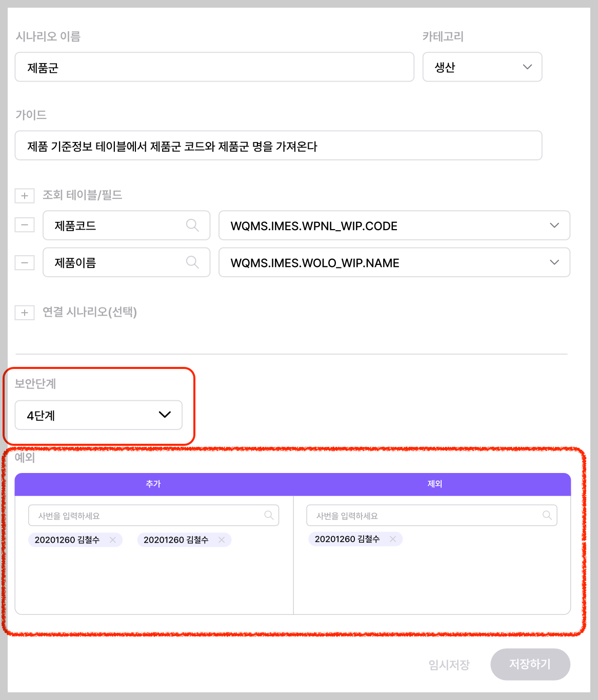This screenshot has height=700, width=598.
Task: Click the search icon in the 추가 employee input
Action: (x=269, y=515)
